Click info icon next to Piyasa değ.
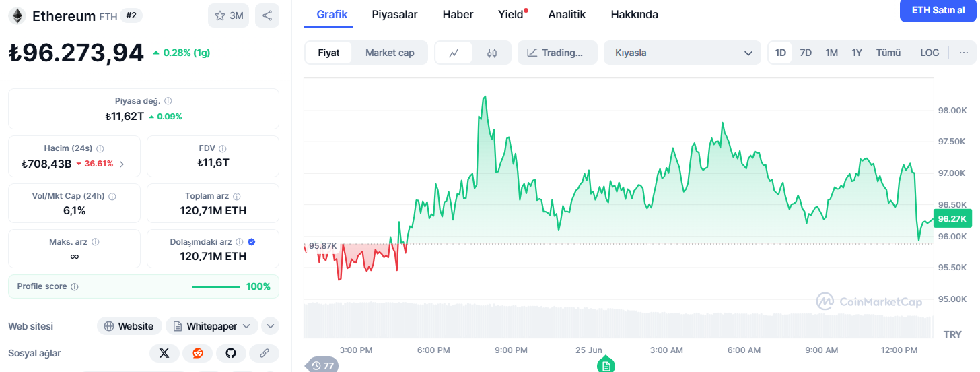 tap(168, 101)
